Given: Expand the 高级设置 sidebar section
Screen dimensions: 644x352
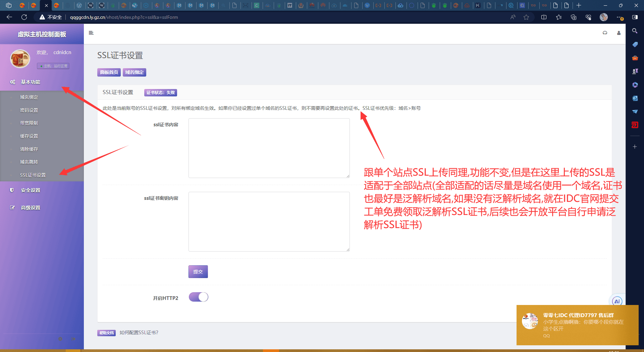Looking at the screenshot, I should (31, 208).
